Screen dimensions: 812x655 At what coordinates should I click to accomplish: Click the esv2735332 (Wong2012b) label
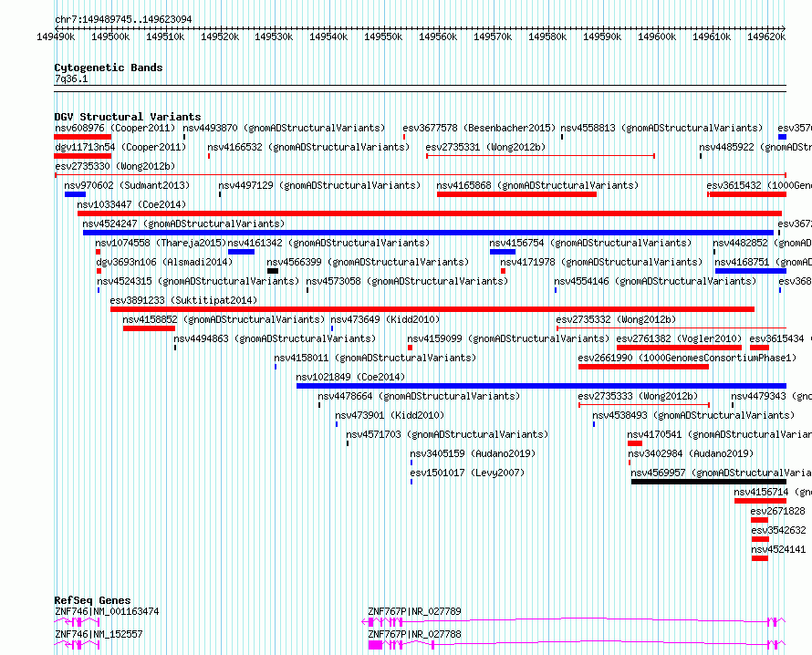pyautogui.click(x=616, y=319)
